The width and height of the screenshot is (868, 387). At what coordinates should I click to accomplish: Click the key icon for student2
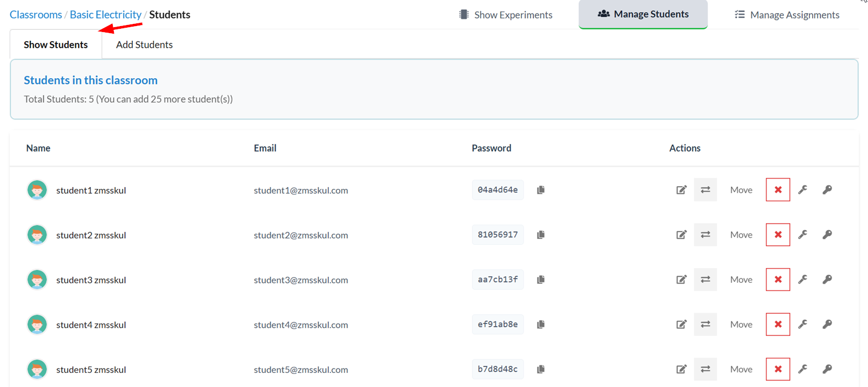point(827,235)
